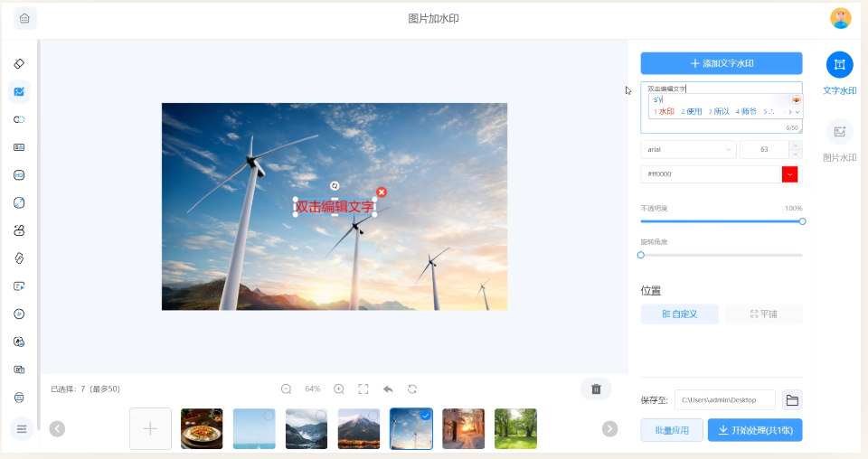Screen dimensions: 868x459
Task: Click 批量应用 batch apply button
Action: [x=672, y=430]
